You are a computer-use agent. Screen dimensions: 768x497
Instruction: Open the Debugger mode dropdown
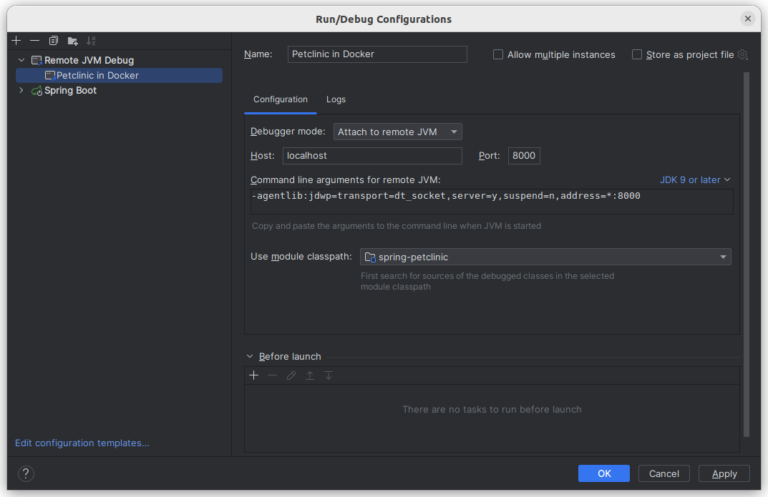(x=397, y=132)
